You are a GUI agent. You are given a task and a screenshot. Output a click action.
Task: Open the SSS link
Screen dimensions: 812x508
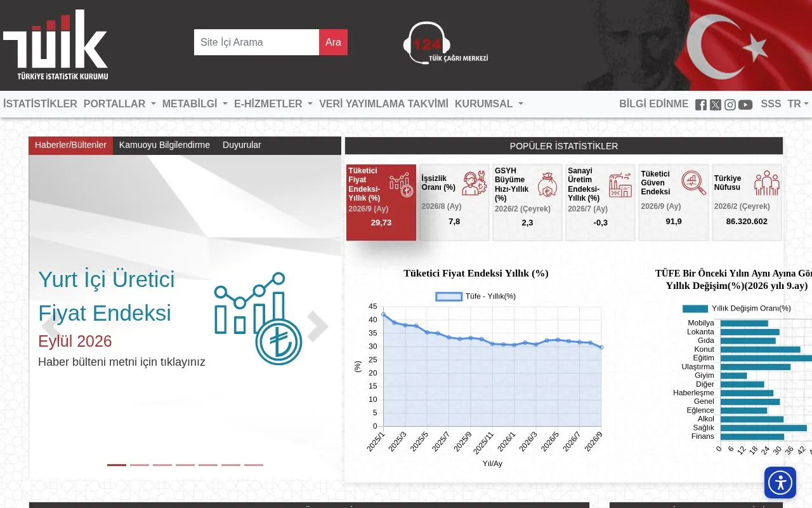pyautogui.click(x=771, y=104)
